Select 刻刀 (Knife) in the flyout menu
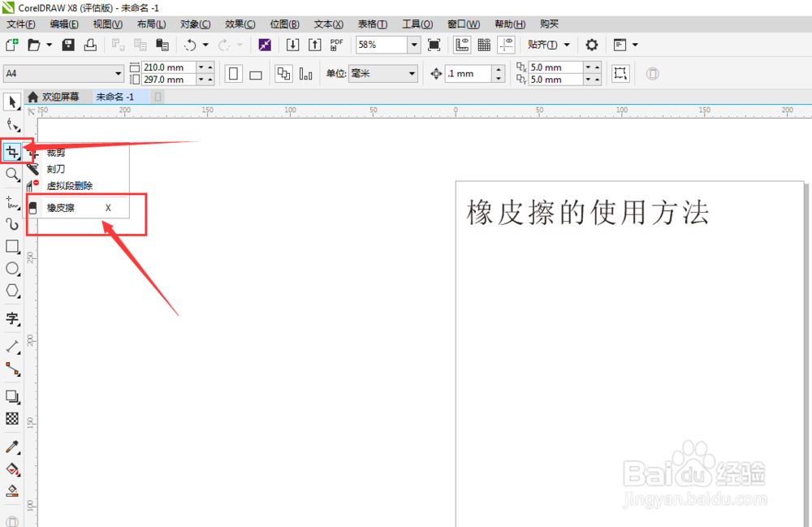Viewport: 812px width, 527px height. tap(57, 169)
